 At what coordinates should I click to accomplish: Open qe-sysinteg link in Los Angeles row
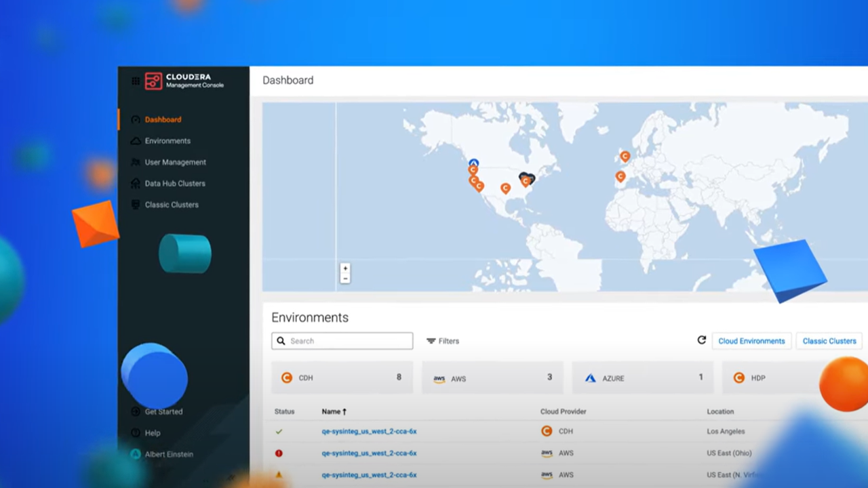point(369,431)
